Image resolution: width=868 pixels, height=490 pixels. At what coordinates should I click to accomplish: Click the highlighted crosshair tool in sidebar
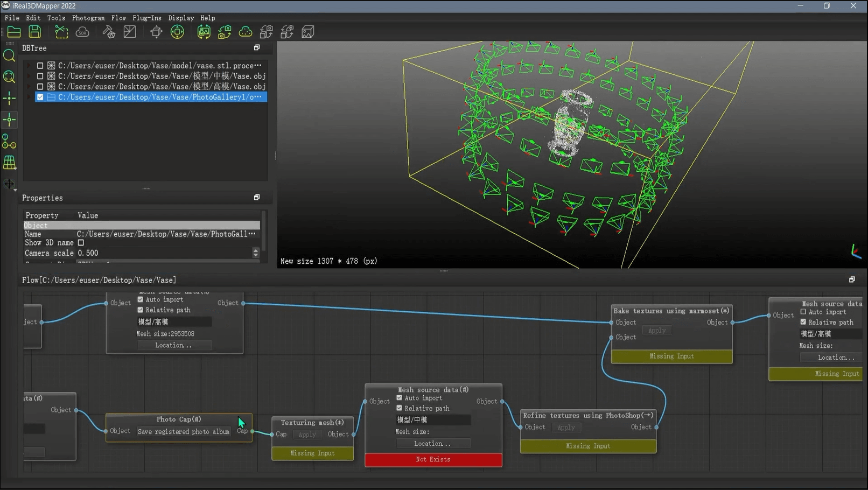tap(9, 120)
